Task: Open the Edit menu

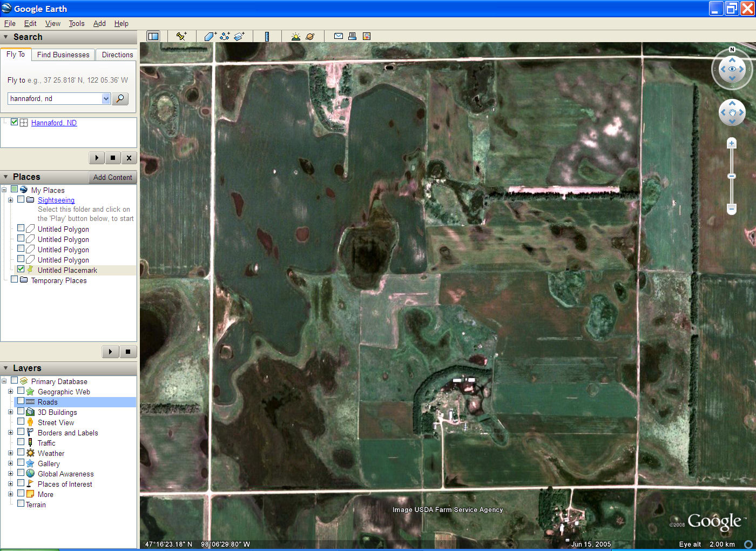Action: click(x=30, y=23)
